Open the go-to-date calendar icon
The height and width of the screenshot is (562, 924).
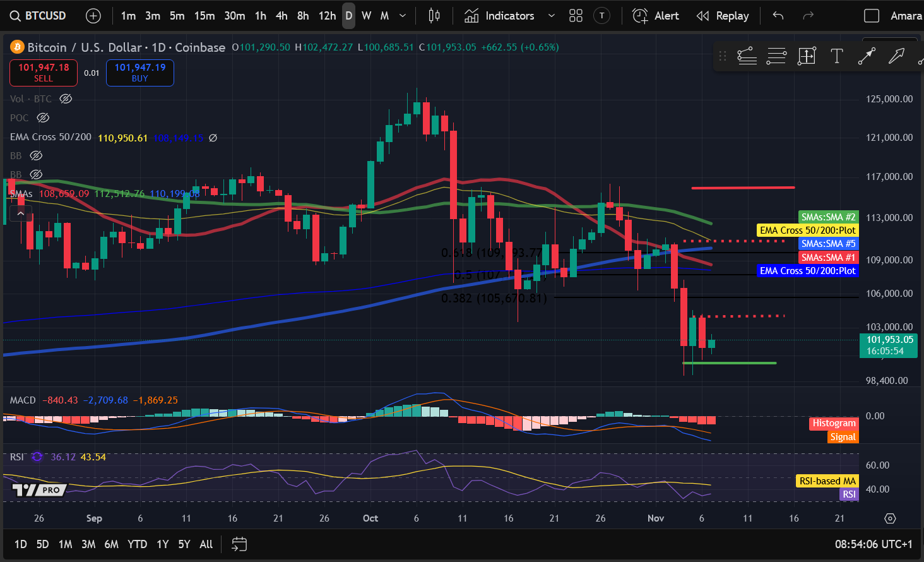[239, 544]
